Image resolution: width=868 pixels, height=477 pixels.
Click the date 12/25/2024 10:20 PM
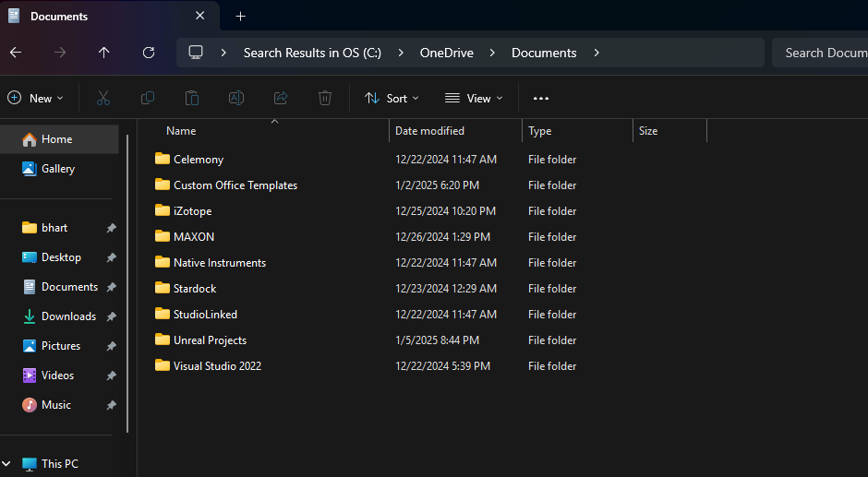click(446, 211)
